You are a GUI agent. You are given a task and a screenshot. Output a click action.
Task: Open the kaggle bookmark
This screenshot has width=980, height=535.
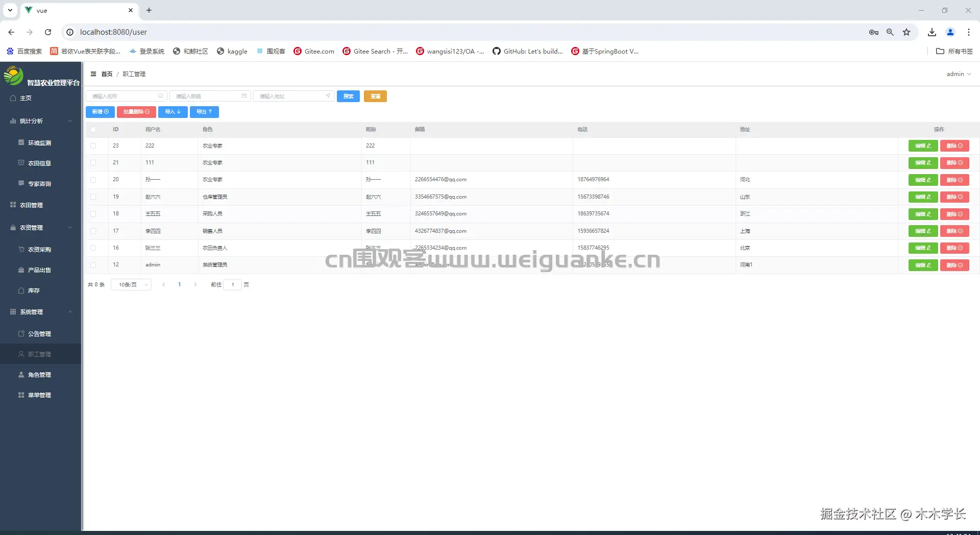tap(232, 51)
